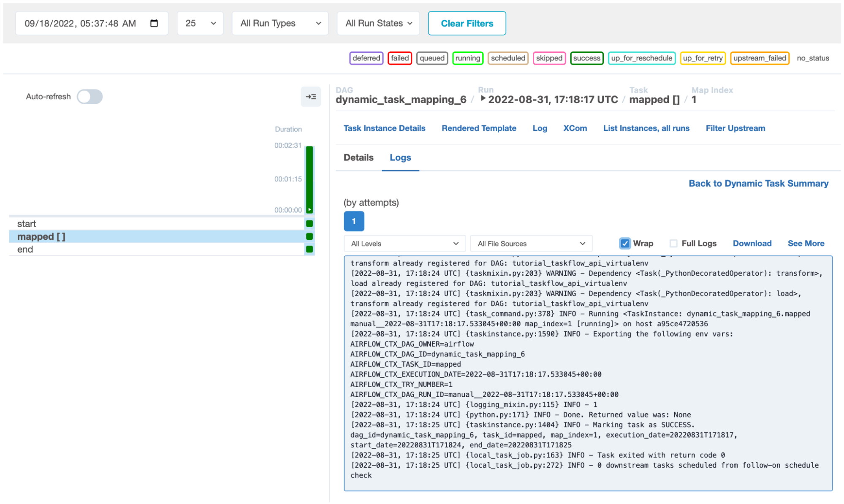Open the All Run Types dropdown
The width and height of the screenshot is (844, 504).
280,23
